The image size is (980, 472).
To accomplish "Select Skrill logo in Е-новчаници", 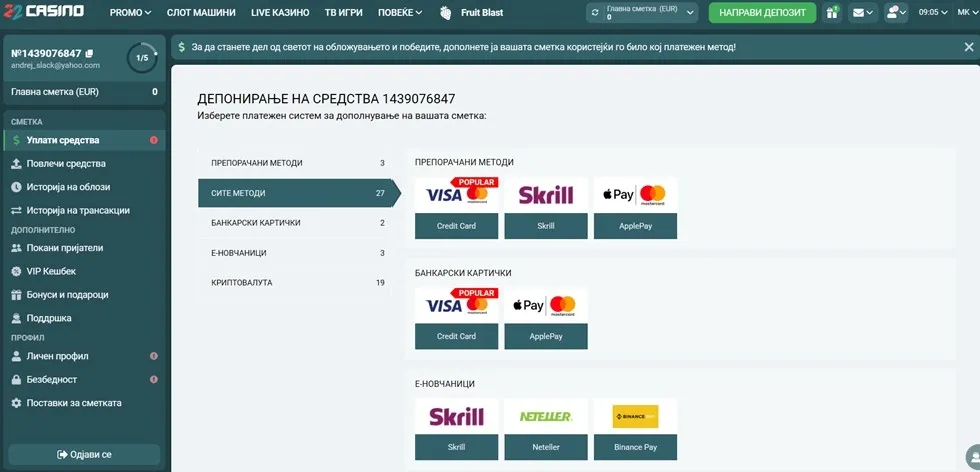I will pyautogui.click(x=456, y=416).
